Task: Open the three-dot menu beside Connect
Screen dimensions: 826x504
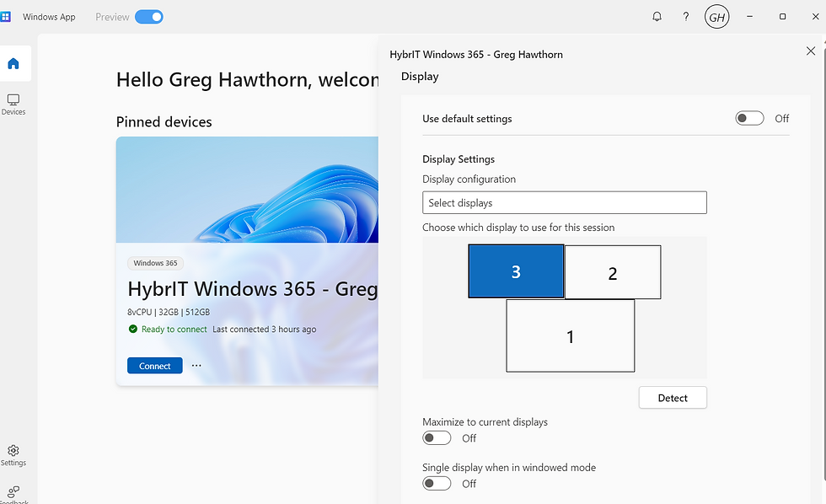Action: coord(196,366)
